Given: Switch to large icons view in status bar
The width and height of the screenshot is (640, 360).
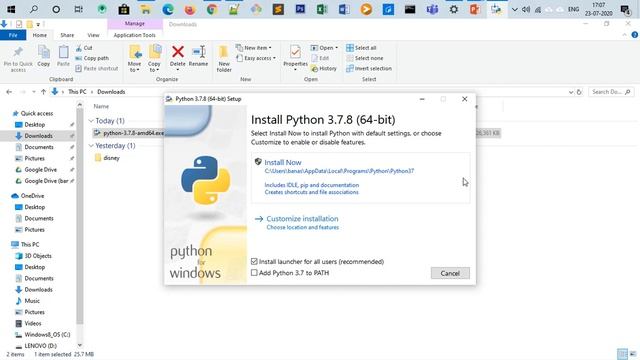Looking at the screenshot, I should click(633, 354).
